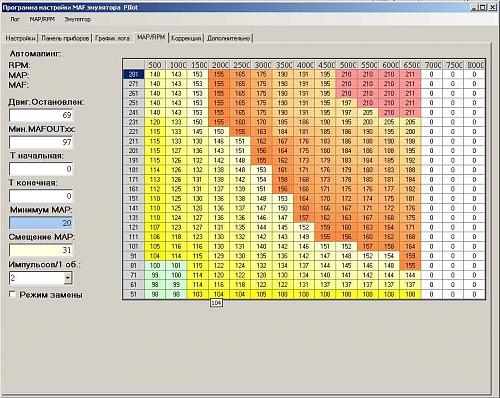
Task: Select the 1000 RPM column header
Action: tap(176, 65)
